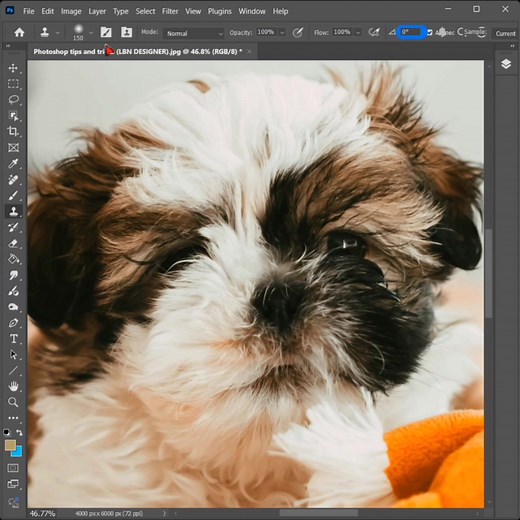
Task: Open the Mode dropdown set to Normal
Action: [193, 33]
